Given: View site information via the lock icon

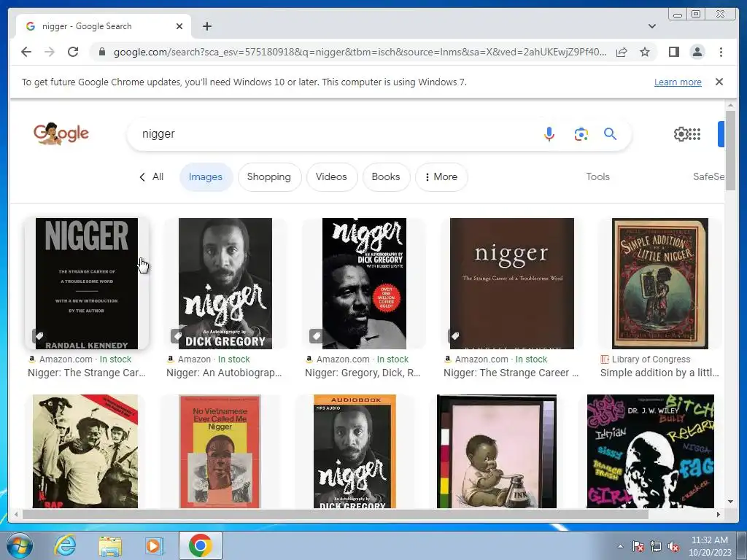Looking at the screenshot, I should point(101,52).
